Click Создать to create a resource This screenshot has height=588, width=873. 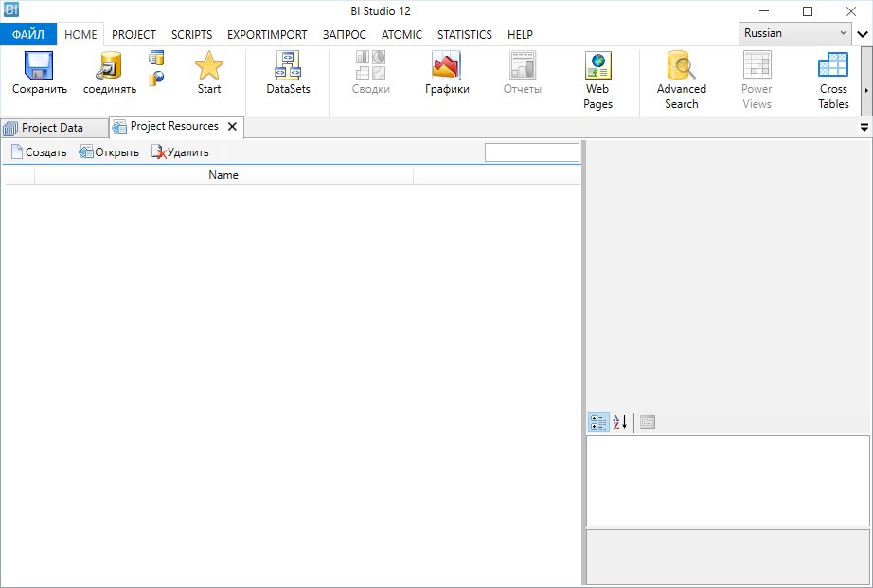coord(39,152)
